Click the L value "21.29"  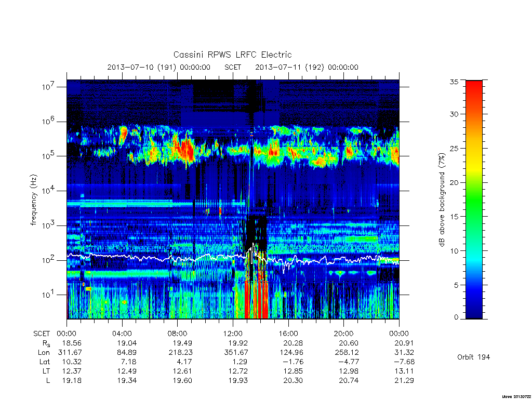coord(404,381)
